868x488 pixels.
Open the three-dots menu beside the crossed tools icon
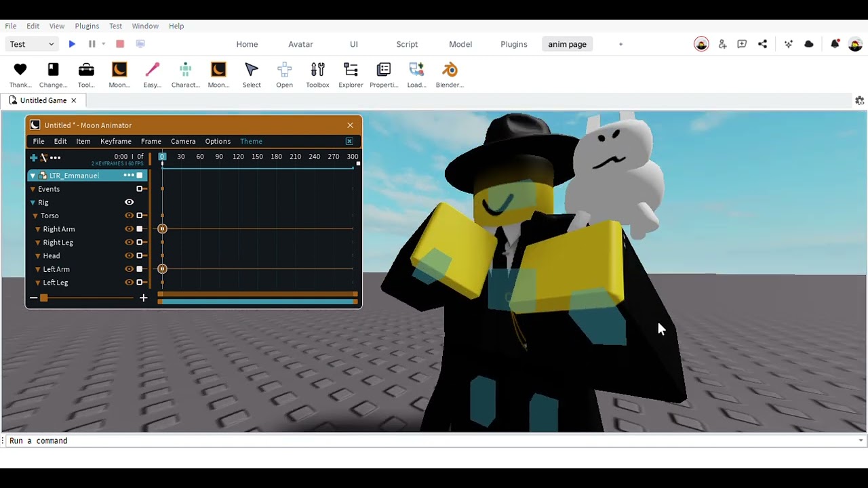(56, 157)
